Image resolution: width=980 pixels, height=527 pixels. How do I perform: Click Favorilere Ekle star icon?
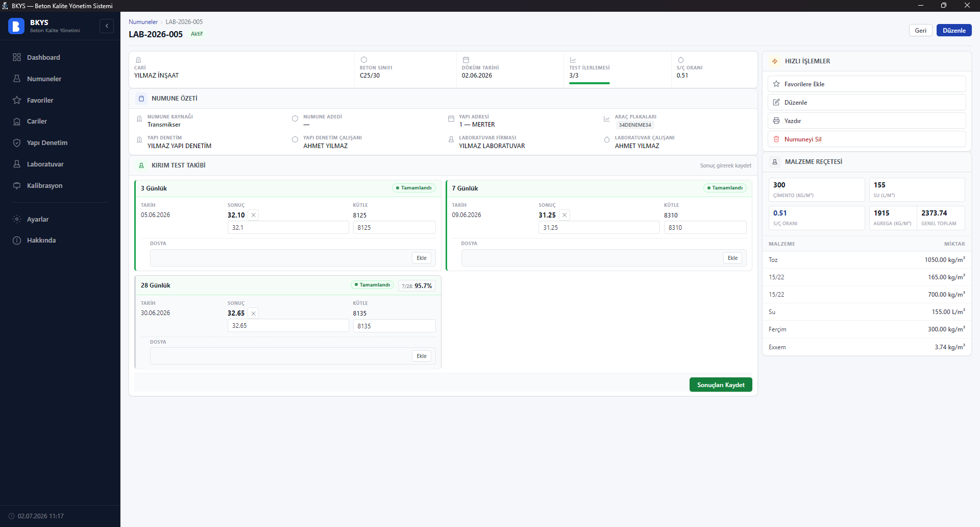776,84
